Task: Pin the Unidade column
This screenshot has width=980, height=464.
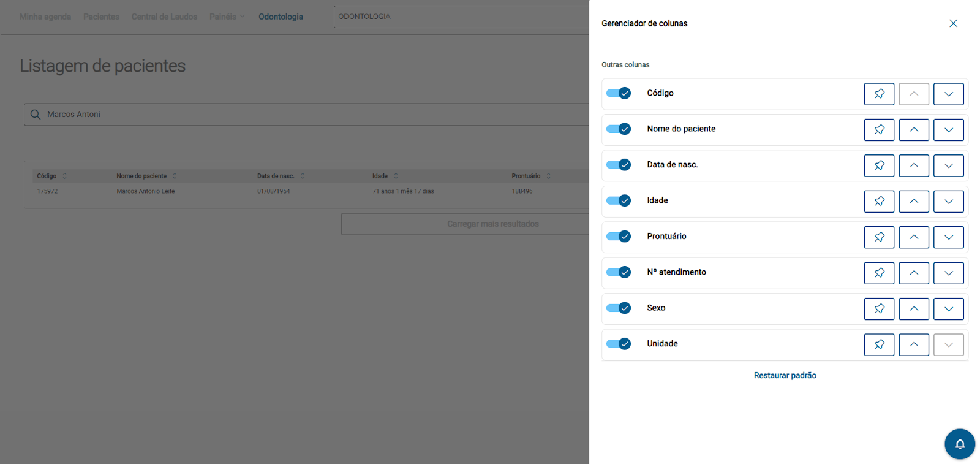Action: [x=879, y=344]
